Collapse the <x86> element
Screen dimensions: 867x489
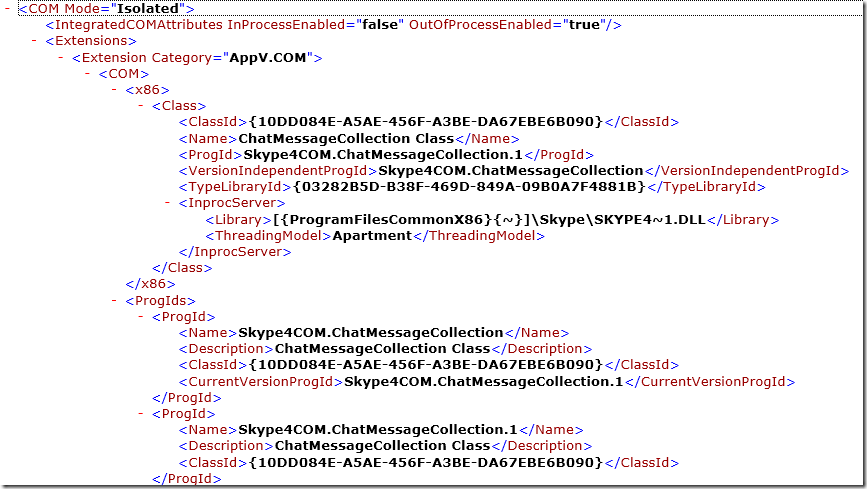[114, 89]
